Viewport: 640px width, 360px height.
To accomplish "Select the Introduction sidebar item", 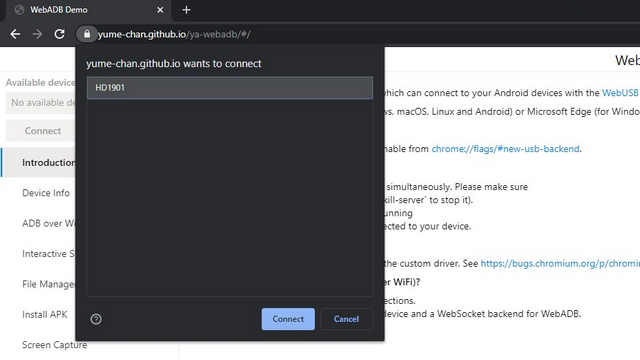I will point(39,162).
